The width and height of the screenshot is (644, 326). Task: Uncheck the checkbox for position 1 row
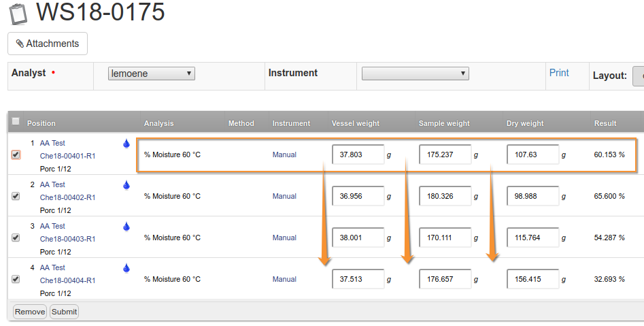point(16,154)
